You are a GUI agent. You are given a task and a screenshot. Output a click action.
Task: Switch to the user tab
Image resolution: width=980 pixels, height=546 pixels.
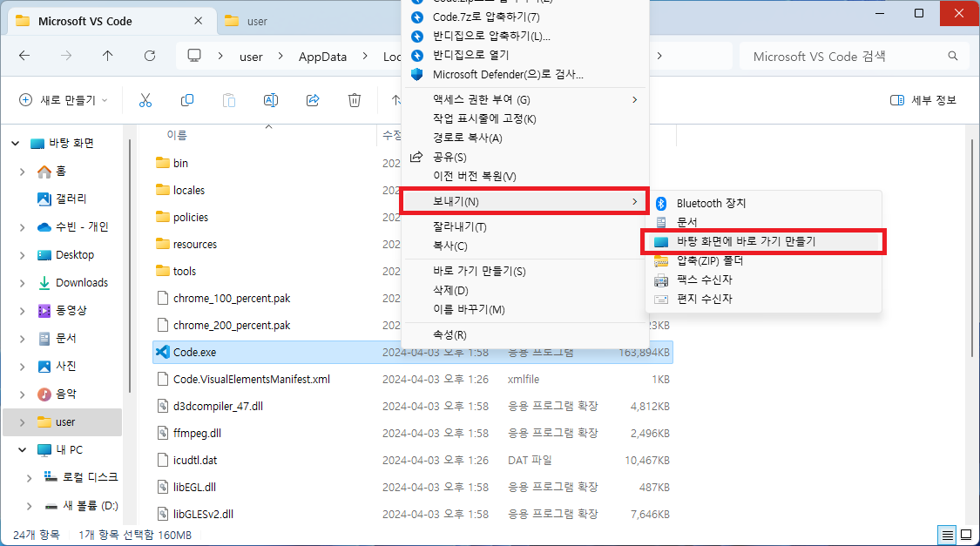pos(257,21)
